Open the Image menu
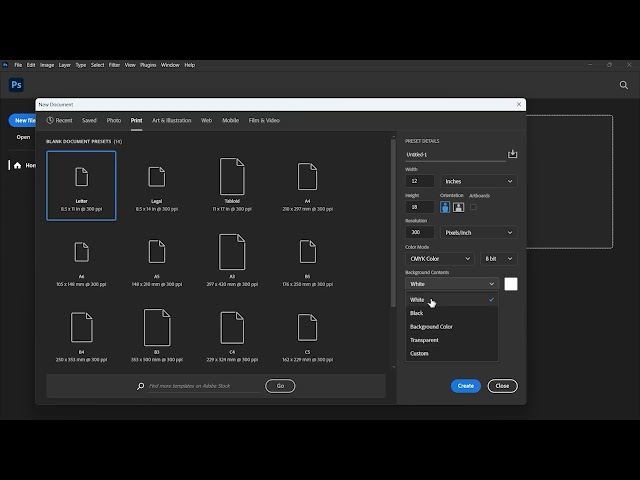640x480 pixels. (47, 65)
